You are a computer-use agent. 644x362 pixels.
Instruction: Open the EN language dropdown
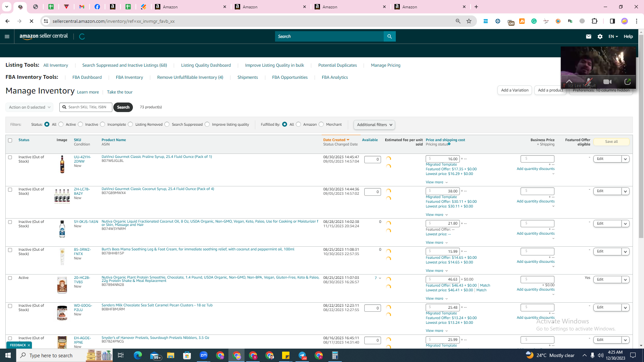pos(613,37)
